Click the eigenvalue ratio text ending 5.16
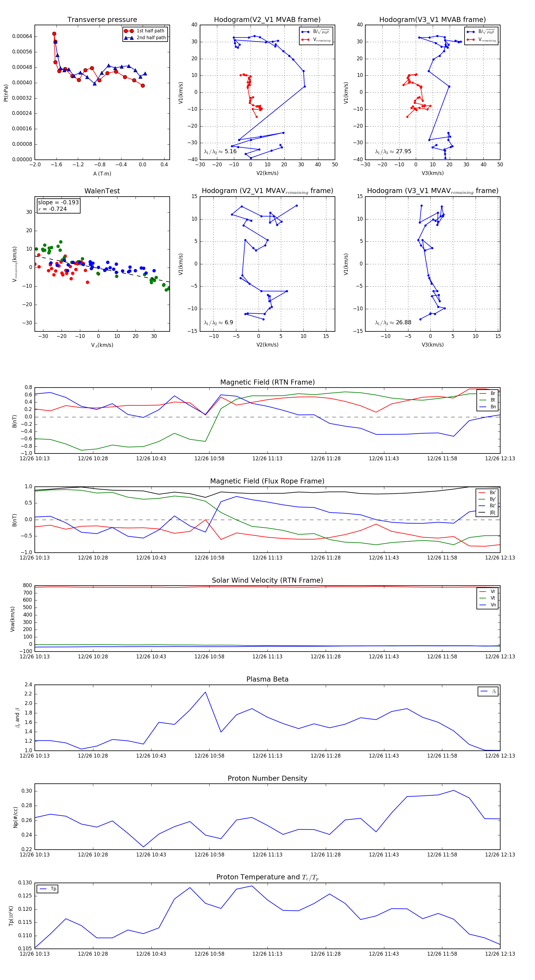 coord(220,151)
